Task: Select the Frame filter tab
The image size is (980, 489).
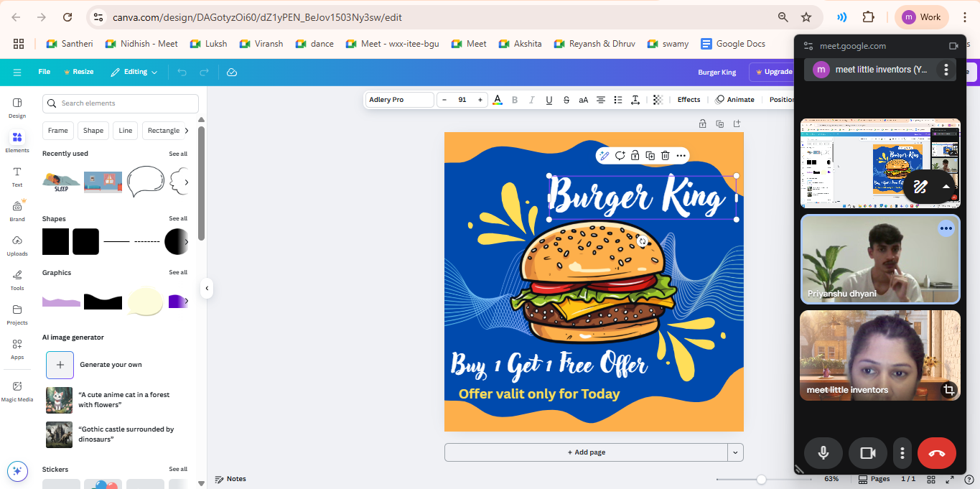Action: pyautogui.click(x=58, y=131)
